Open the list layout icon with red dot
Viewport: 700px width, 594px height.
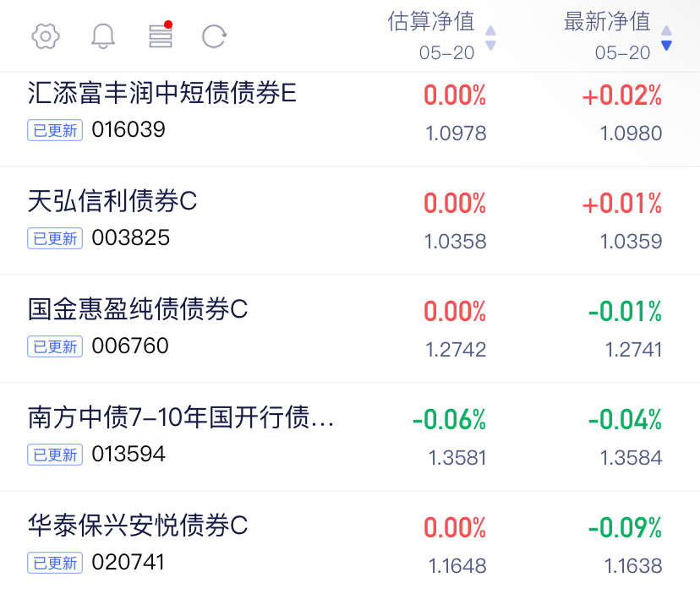pyautogui.click(x=161, y=35)
